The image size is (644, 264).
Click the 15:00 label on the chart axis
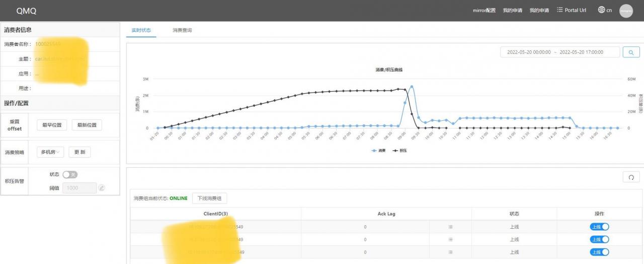click(x=566, y=137)
